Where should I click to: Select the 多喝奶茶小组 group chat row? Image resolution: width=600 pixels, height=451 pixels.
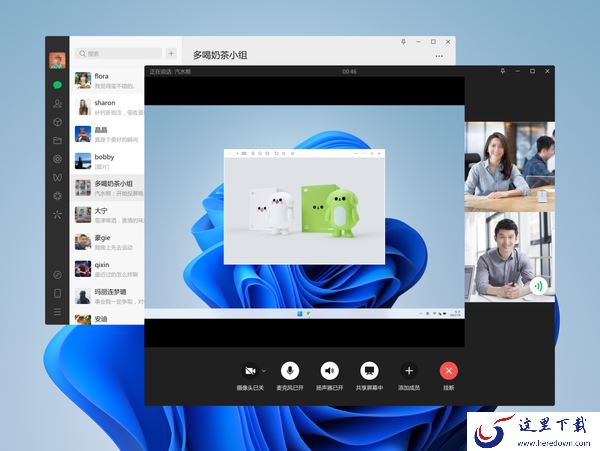click(x=109, y=188)
